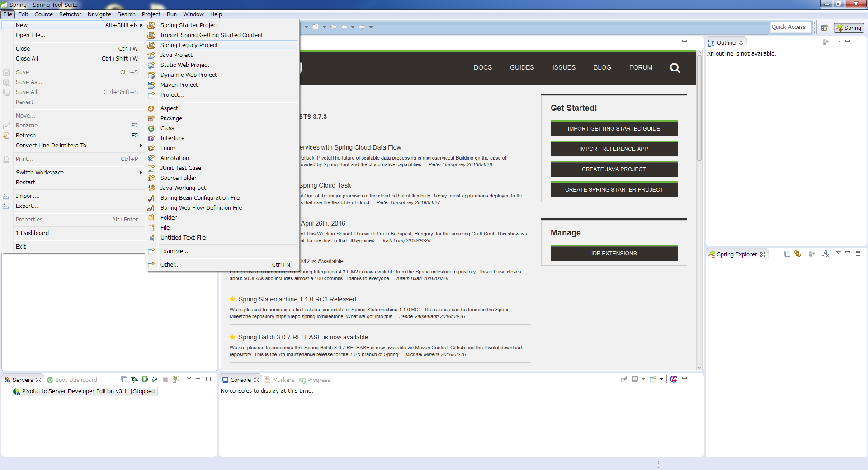Expand the Open Console dropdown arrow
Viewport: 868px width, 470px height.
tap(661, 380)
